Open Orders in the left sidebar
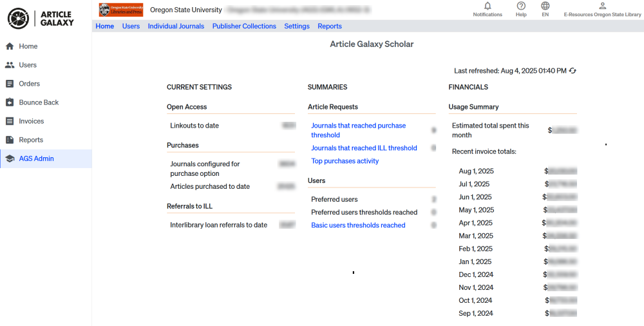The height and width of the screenshot is (326, 644). 29,84
